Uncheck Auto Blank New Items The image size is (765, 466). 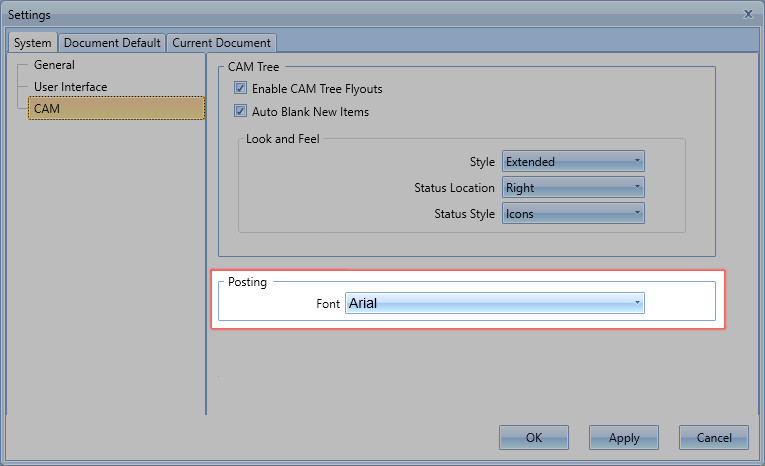240,111
